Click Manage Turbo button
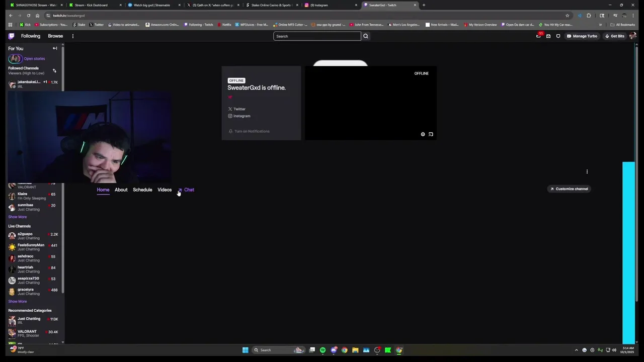644x362 pixels. pos(582,36)
